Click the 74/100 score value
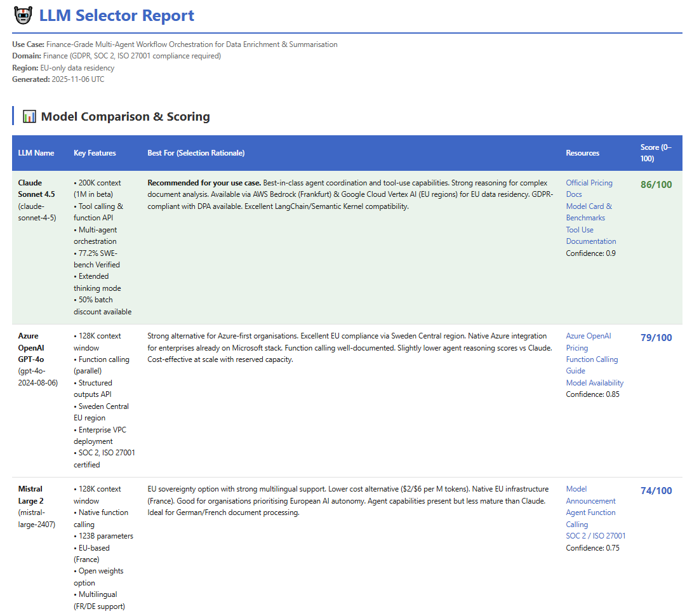This screenshot has width=699, height=616. (656, 491)
